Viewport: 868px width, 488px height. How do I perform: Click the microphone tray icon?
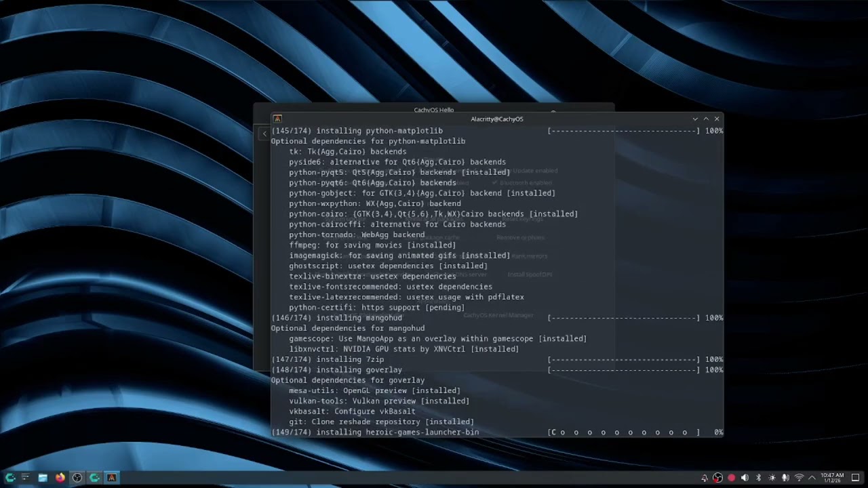click(785, 478)
